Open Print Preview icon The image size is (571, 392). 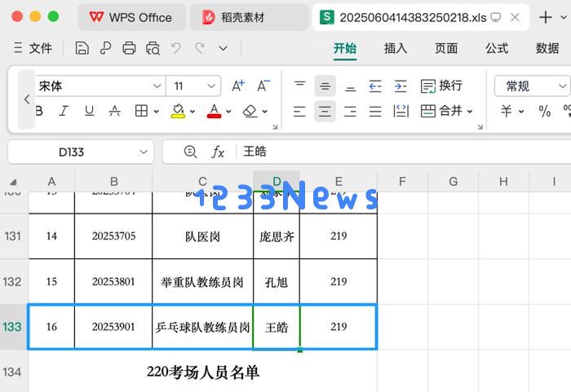[x=153, y=48]
